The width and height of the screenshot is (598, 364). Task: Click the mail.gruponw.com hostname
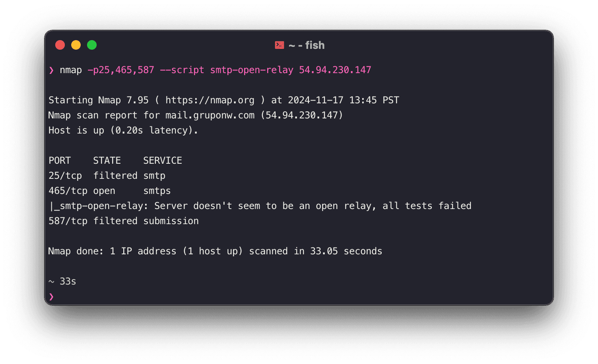[x=210, y=115]
